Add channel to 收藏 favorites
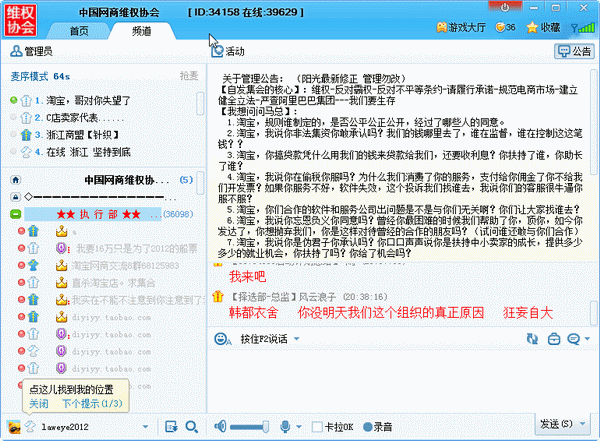This screenshot has height=441, width=600. pyautogui.click(x=543, y=27)
